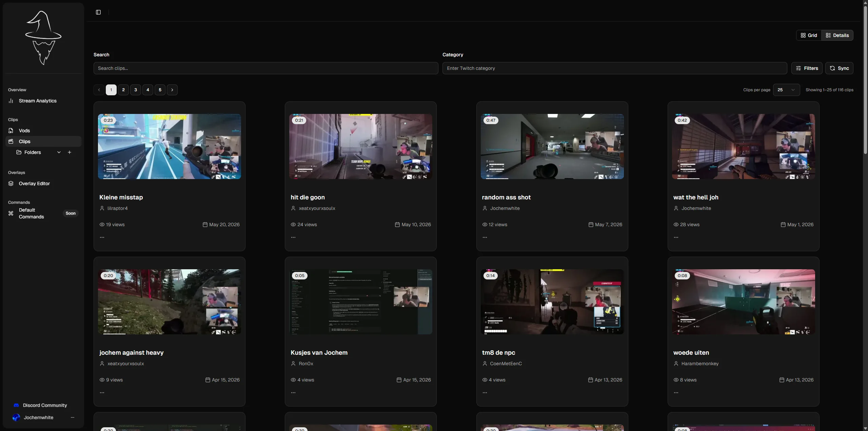Open jochem against heavy thumbnail

coord(170,302)
